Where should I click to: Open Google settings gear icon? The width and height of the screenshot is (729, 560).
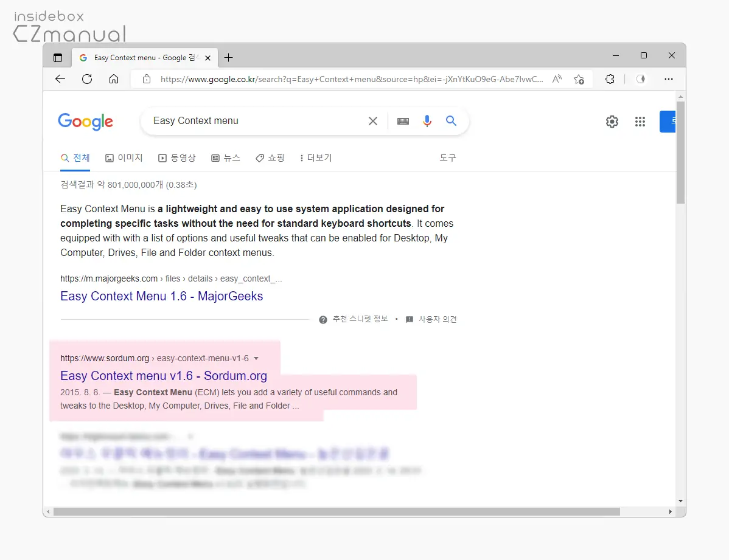pyautogui.click(x=612, y=122)
